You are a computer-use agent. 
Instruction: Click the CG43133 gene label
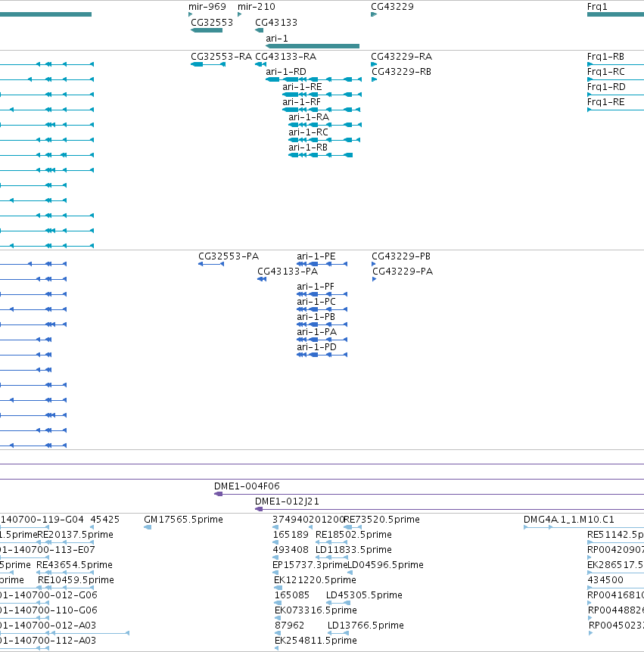point(276,23)
